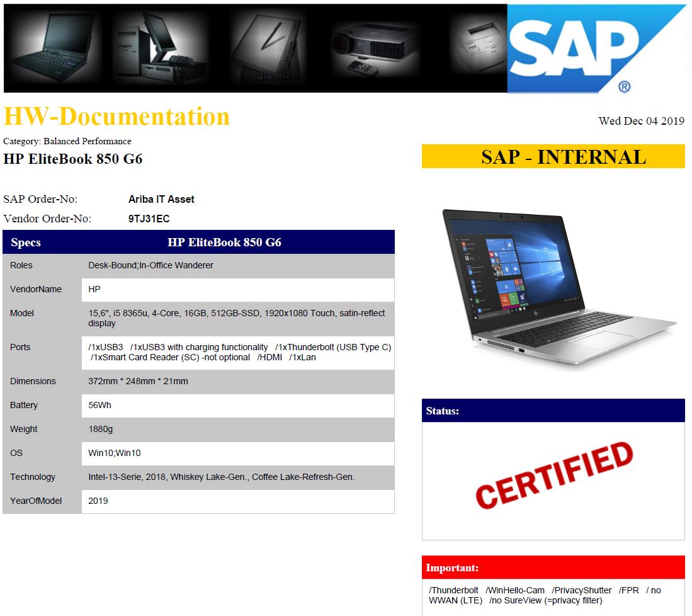Click the desktop PC image in the banner
Screen dimensions: 692x616
click(x=161, y=48)
